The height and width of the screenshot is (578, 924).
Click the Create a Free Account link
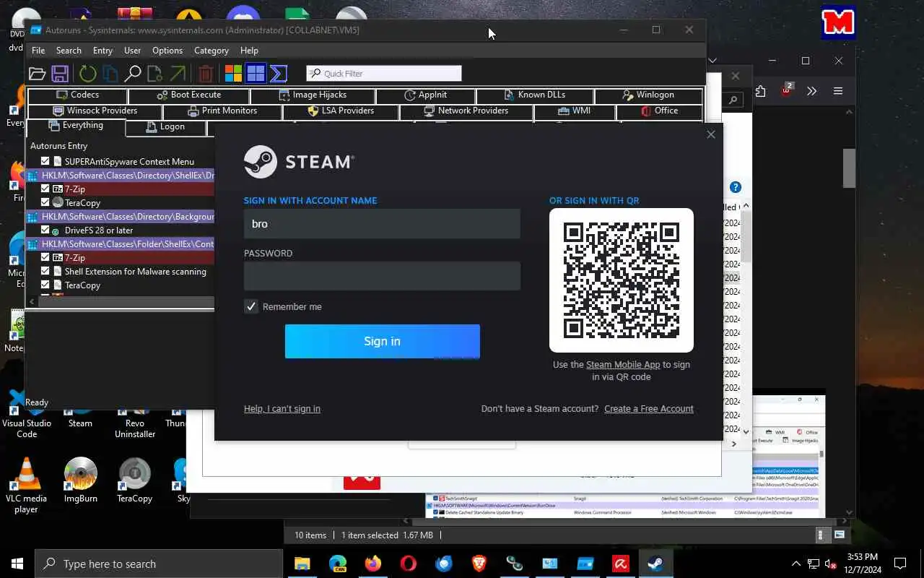(x=649, y=409)
